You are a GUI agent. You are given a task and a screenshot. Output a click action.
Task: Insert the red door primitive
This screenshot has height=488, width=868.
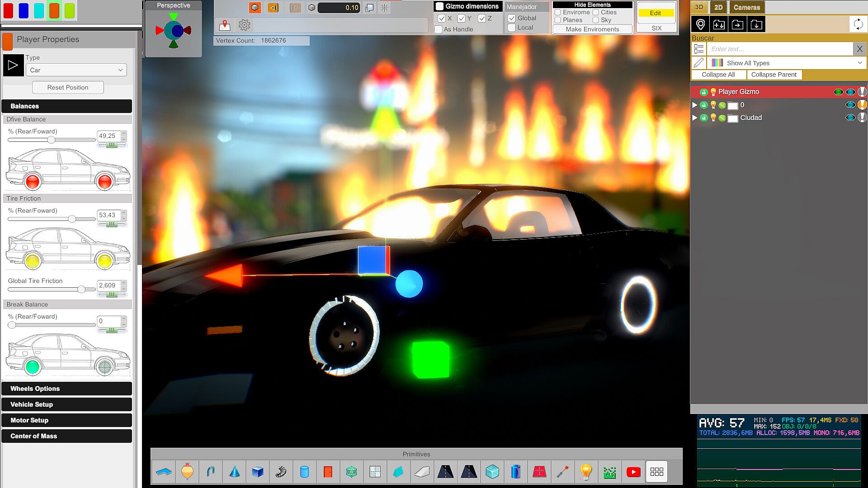[x=328, y=472]
